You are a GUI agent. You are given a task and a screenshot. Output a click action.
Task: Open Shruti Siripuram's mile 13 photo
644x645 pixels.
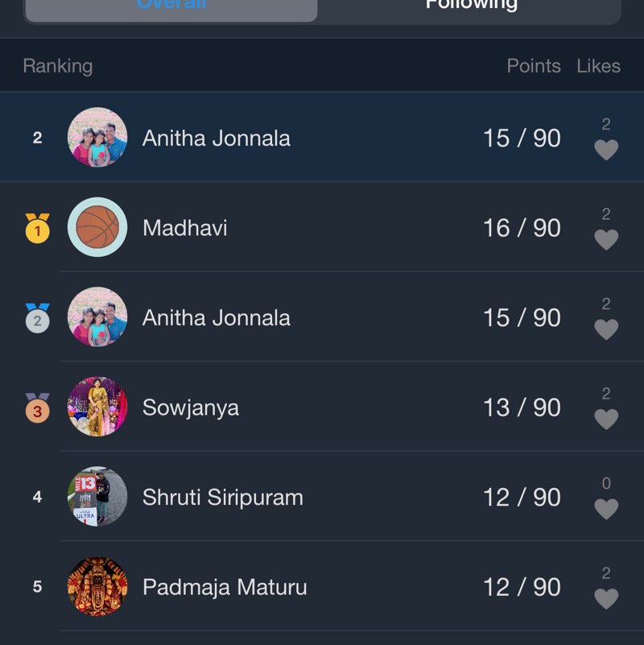97,497
